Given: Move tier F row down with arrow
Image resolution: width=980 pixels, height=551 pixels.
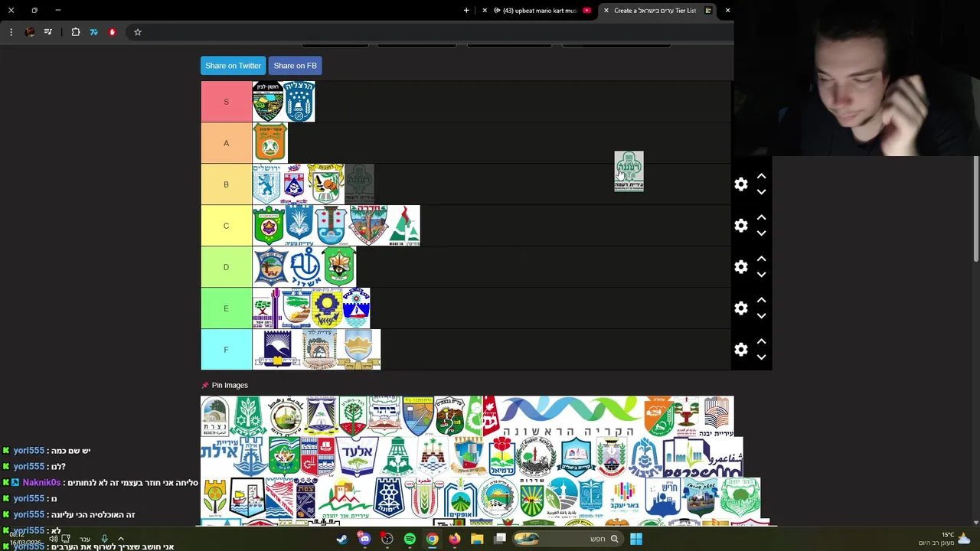Looking at the screenshot, I should tap(761, 357).
